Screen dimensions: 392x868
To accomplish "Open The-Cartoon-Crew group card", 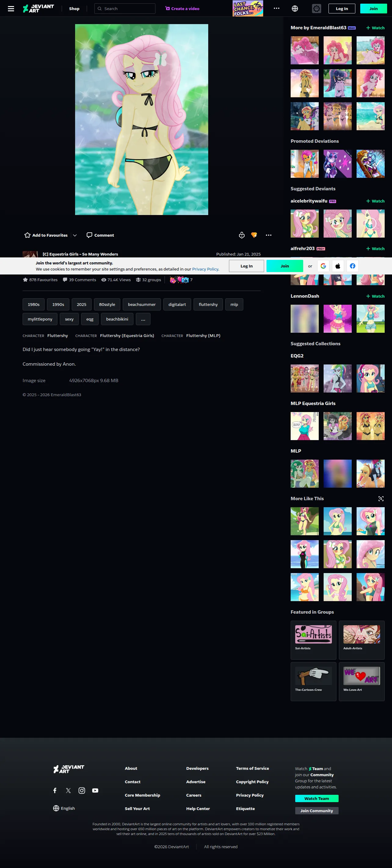I will [314, 682].
